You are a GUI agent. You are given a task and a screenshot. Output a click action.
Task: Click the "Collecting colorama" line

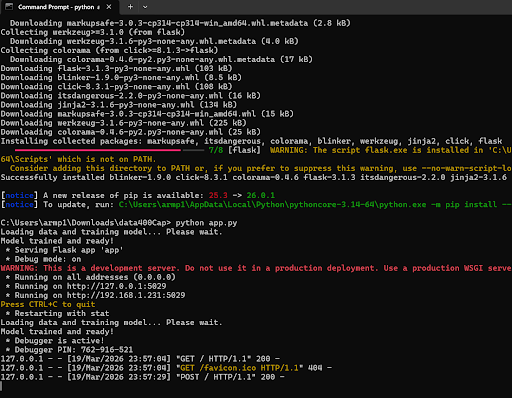[x=109, y=50]
